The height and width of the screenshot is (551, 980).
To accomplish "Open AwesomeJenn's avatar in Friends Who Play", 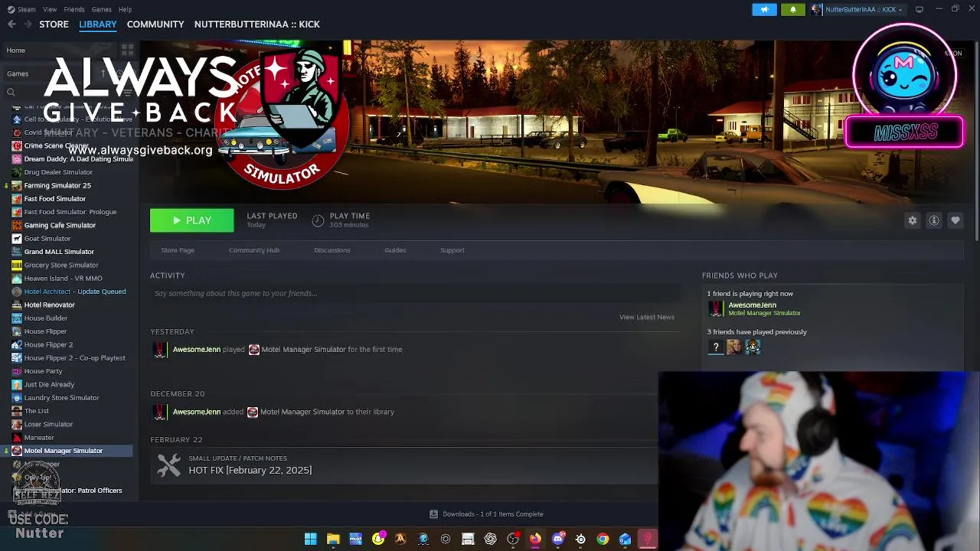I will coord(716,308).
